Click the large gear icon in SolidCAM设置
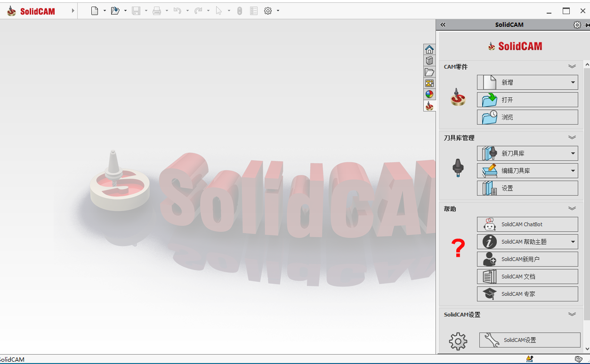Image resolution: width=590 pixels, height=364 pixels. (458, 341)
